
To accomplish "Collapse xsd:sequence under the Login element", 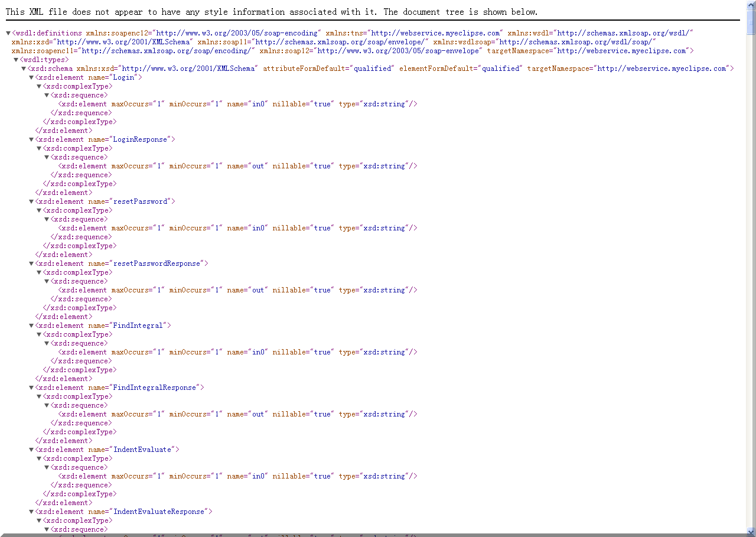I will (47, 96).
